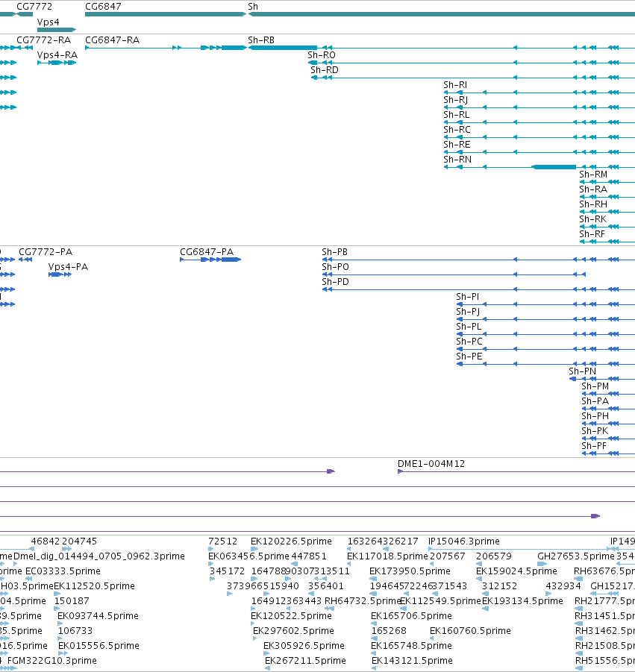Viewport: 635px width, 672px height.
Task: Select the CG7772 gene label
Action: click(x=34, y=7)
